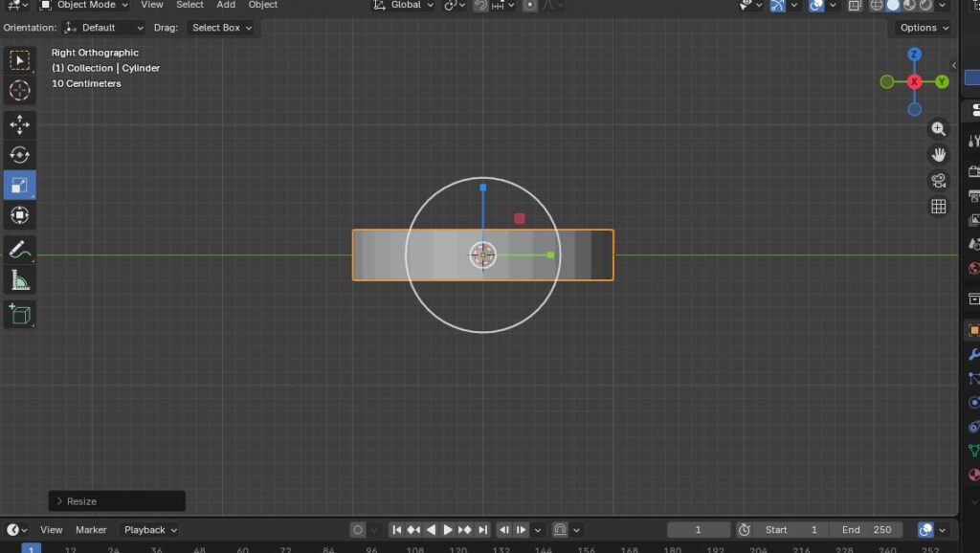Click the zoom magnifier viewport icon
This screenshot has height=553, width=980.
point(938,129)
